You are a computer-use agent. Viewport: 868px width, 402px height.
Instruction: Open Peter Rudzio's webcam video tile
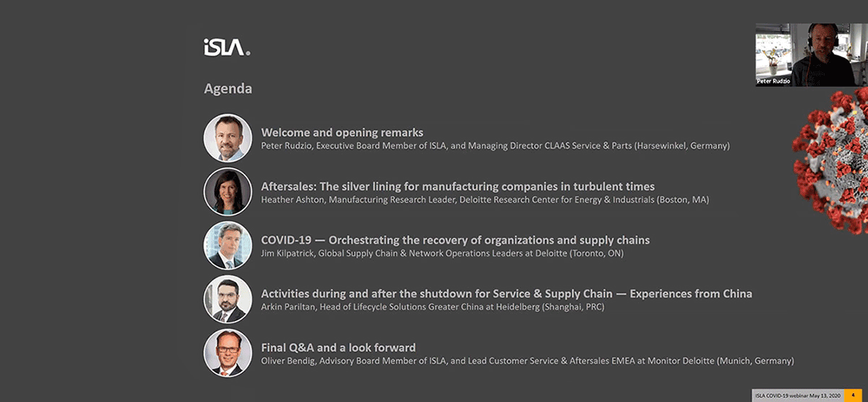(x=805, y=55)
